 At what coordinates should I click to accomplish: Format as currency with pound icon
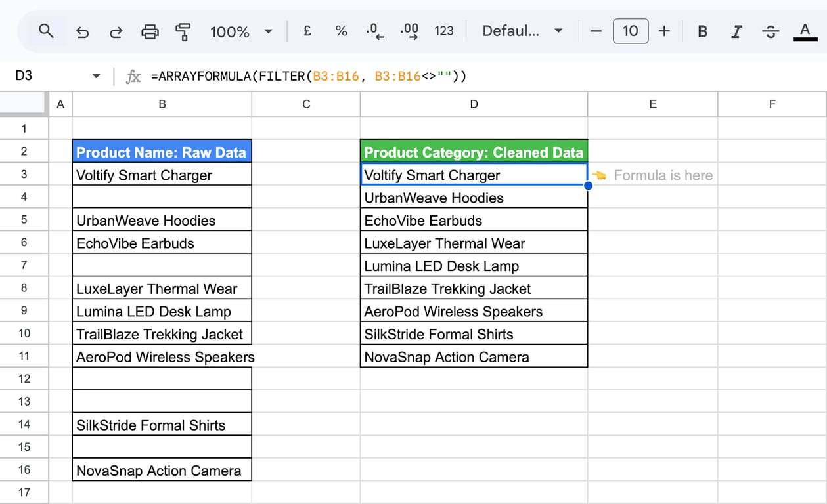[x=307, y=31]
